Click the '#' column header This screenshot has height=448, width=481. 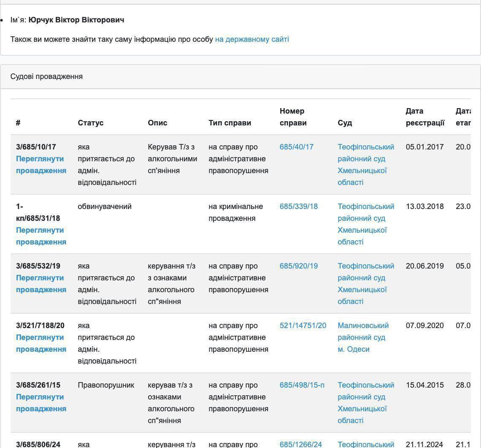tap(18, 123)
